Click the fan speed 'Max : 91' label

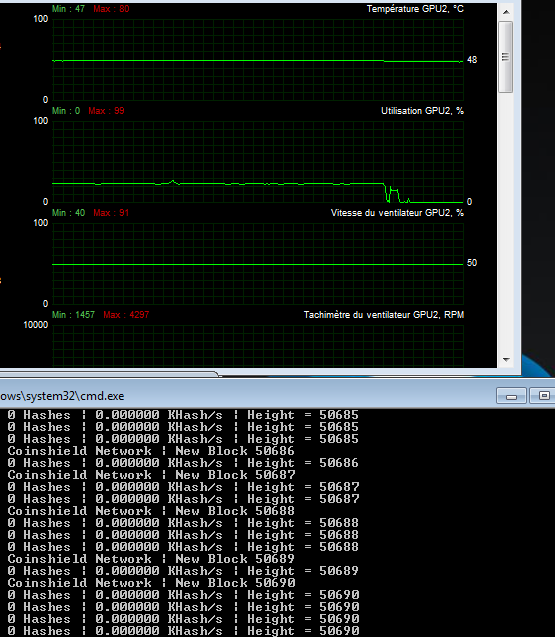(111, 213)
